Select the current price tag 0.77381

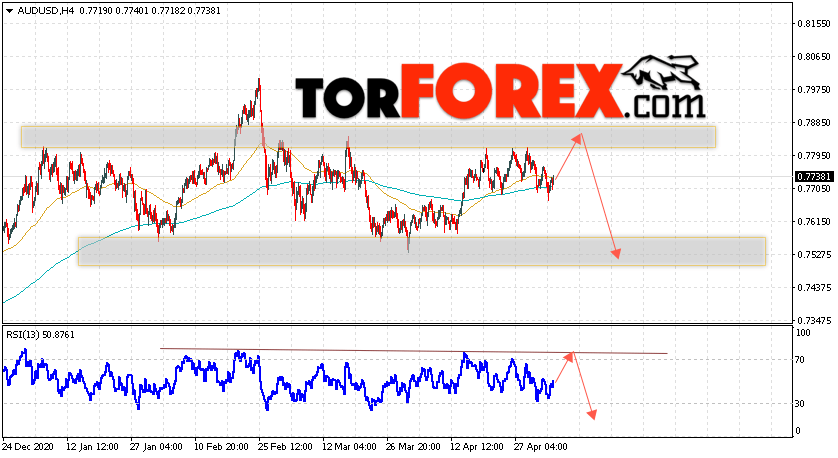[x=814, y=176]
